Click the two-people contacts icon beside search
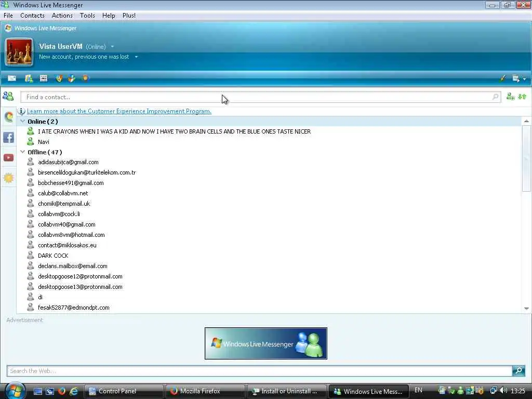The height and width of the screenshot is (399, 532). (x=8, y=96)
